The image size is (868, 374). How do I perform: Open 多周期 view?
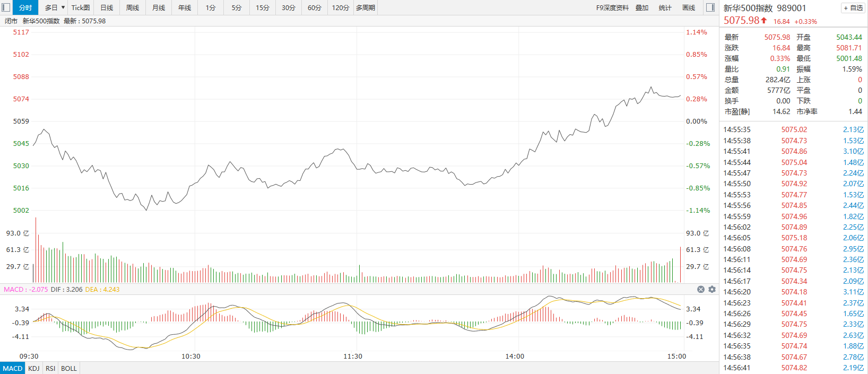366,7
